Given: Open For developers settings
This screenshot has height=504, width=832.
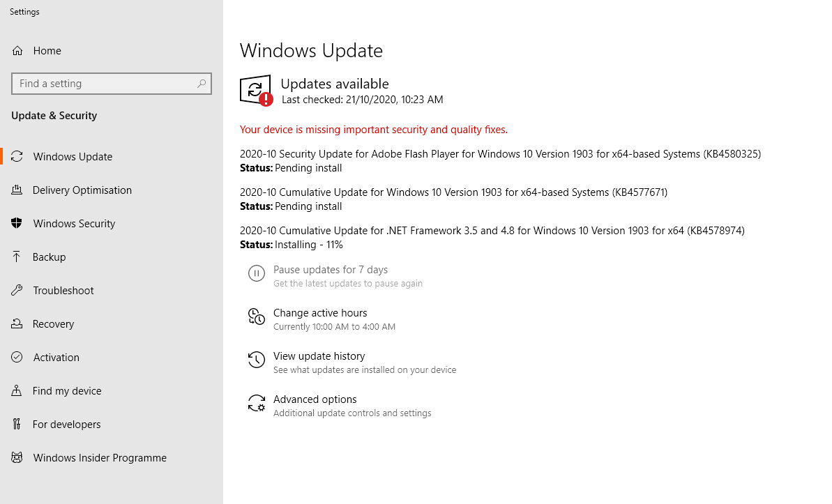Looking at the screenshot, I should coord(67,424).
